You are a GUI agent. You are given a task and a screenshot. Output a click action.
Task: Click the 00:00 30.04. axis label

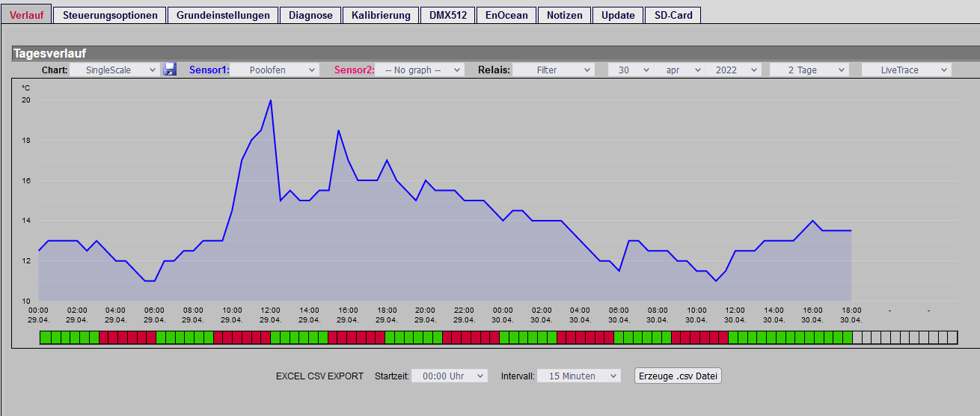[503, 314]
